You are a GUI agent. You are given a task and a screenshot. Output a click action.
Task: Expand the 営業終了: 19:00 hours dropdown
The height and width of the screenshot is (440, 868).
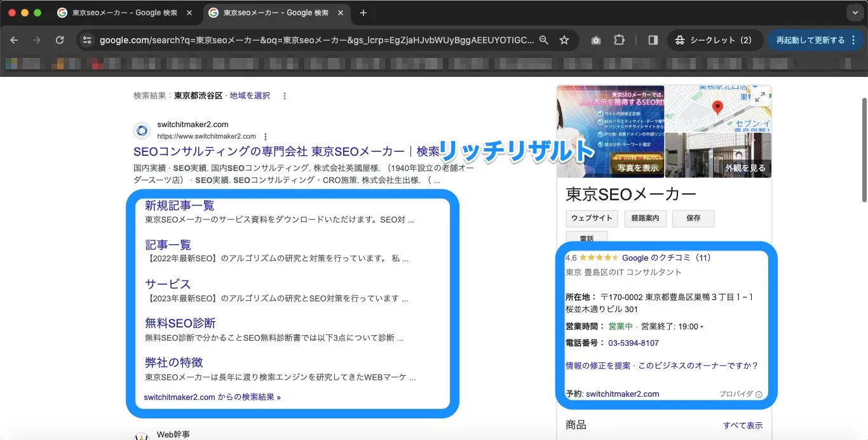[702, 327]
